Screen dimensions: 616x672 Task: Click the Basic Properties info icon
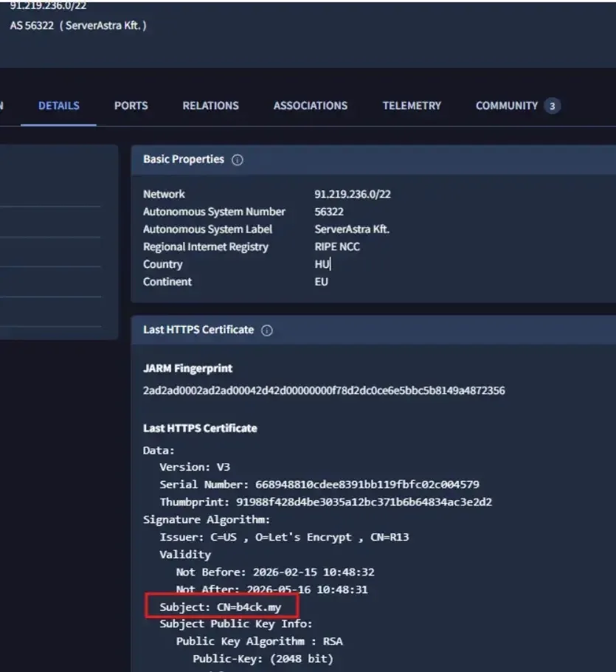[x=237, y=160]
